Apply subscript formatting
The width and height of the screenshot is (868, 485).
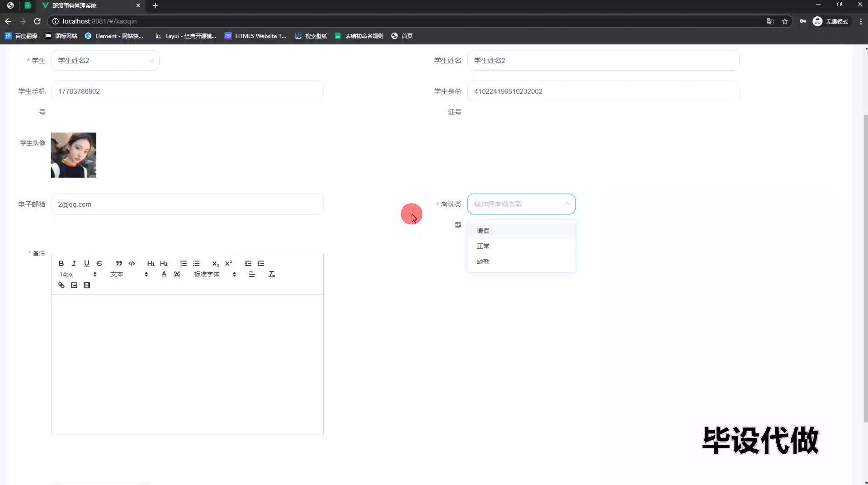pos(216,263)
